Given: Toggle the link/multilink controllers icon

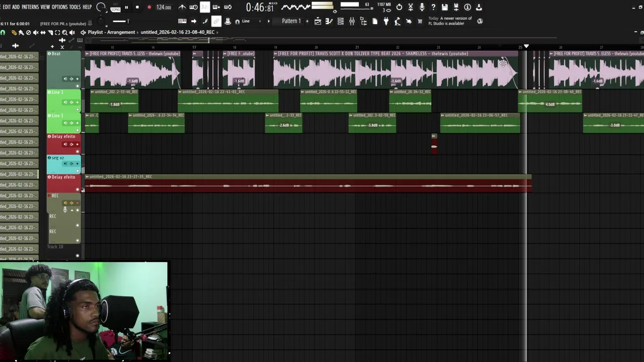Looking at the screenshot, I should pos(216,21).
